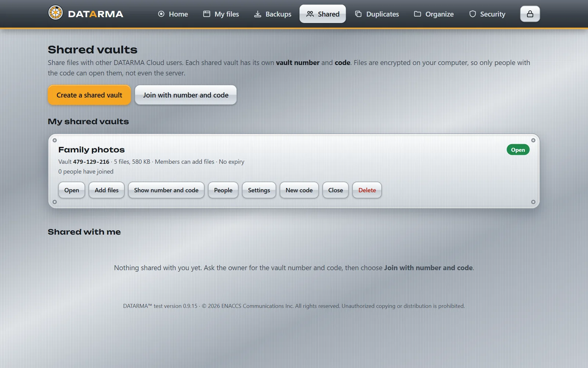The width and height of the screenshot is (588, 368).
Task: View People in the Family photos vault
Action: pyautogui.click(x=223, y=190)
